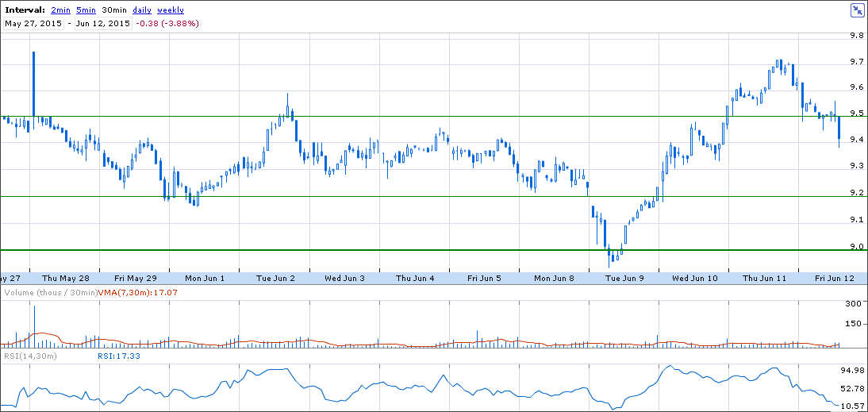
Task: Edit the May 27, 2015 start date
Action: (33, 23)
